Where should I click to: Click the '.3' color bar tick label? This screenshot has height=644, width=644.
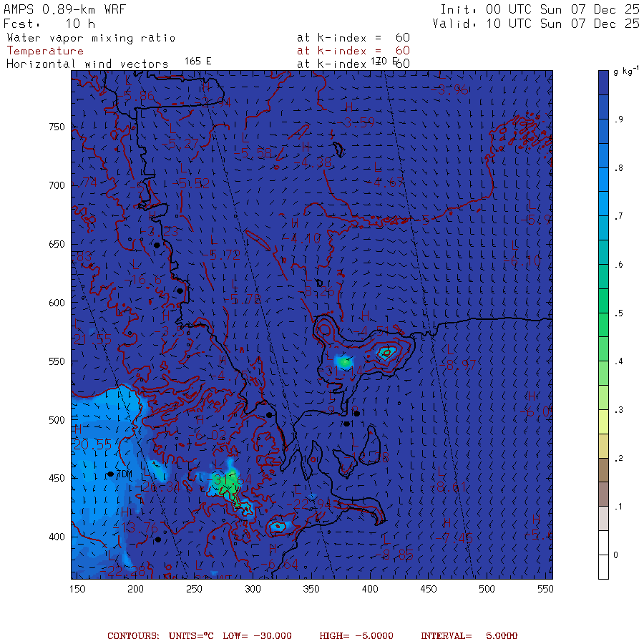coord(618,410)
